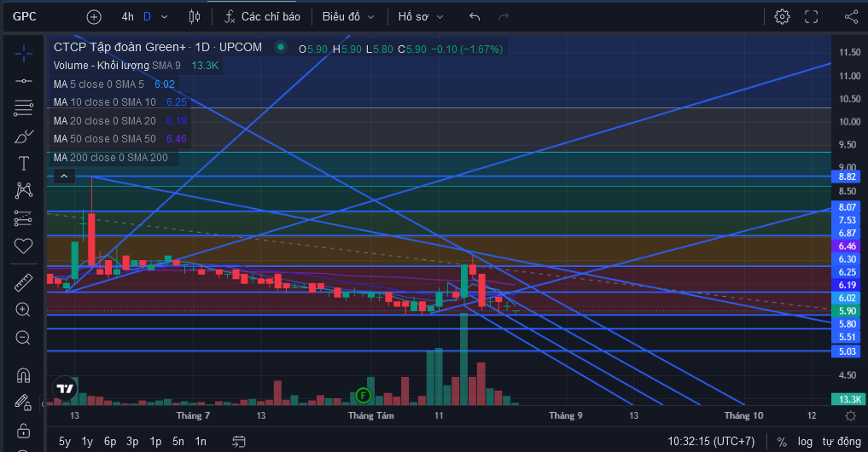Open the pattern drawing tools

click(x=23, y=191)
